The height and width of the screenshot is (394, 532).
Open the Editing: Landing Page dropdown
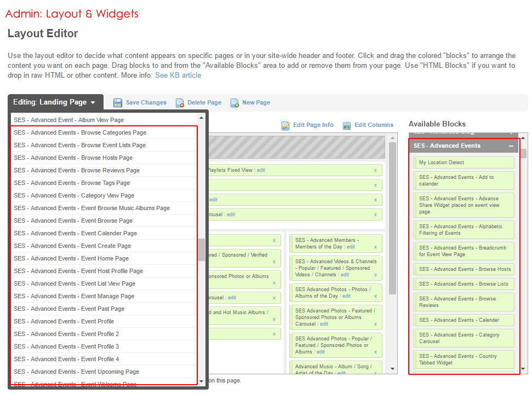[55, 102]
